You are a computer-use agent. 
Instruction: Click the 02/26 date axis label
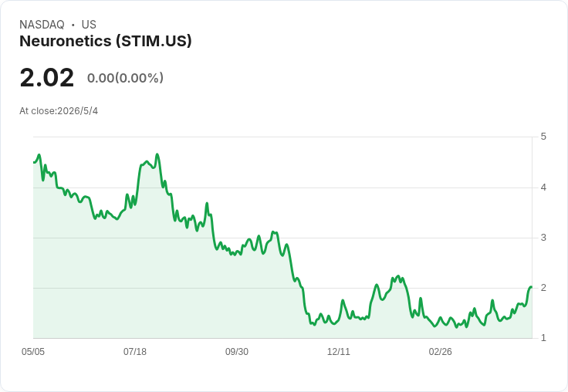pos(440,351)
